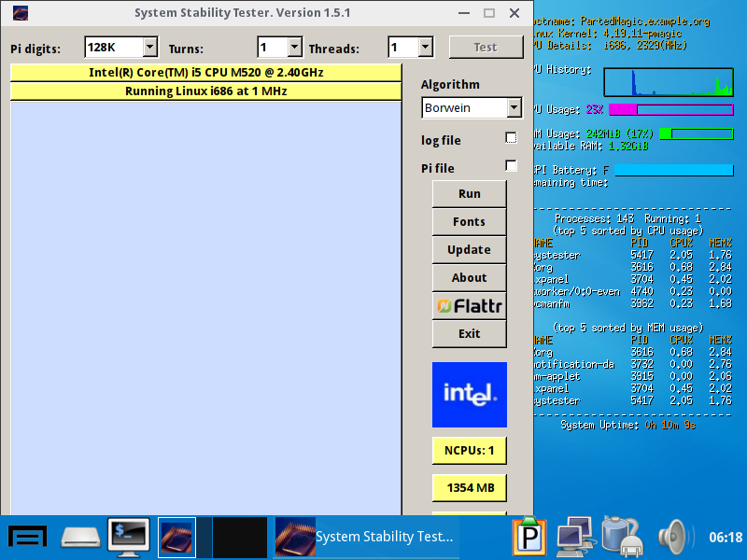The height and width of the screenshot is (560, 747).
Task: Tick the Pi file checkbox
Action: click(x=511, y=166)
